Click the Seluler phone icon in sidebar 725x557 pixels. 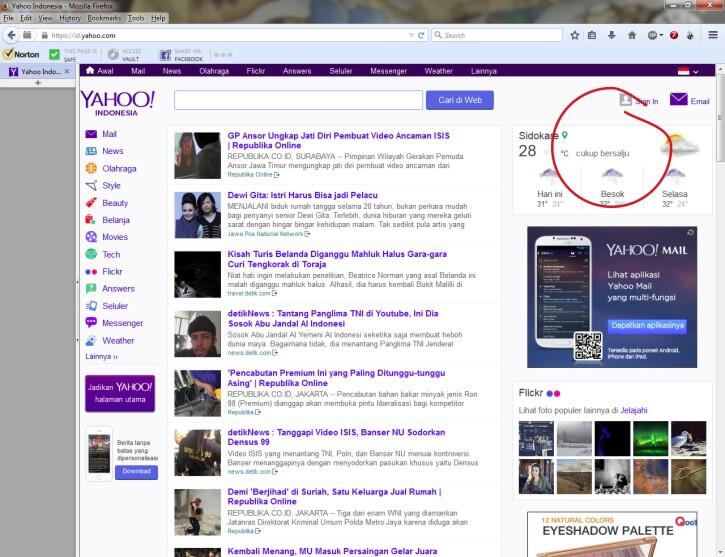click(x=91, y=306)
